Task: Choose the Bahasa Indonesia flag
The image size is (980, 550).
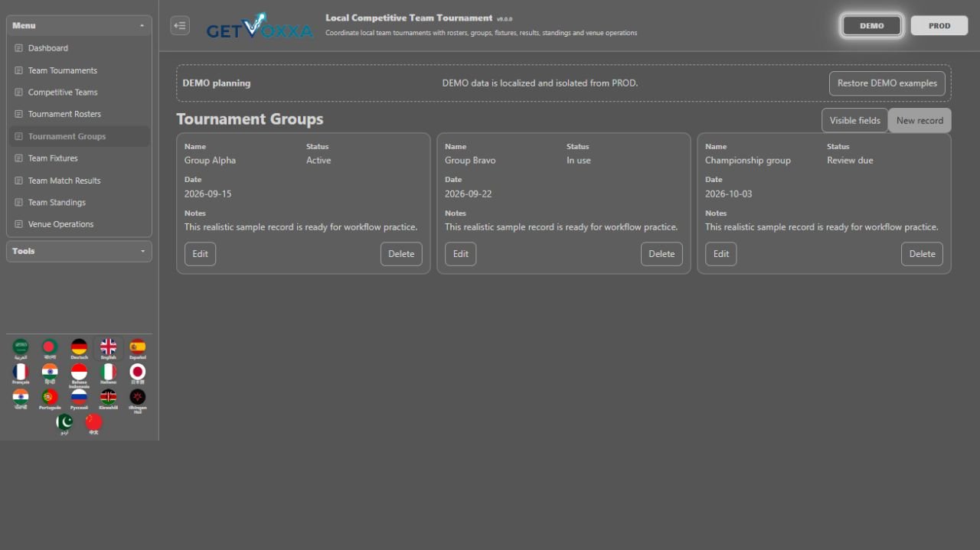Action: [79, 373]
